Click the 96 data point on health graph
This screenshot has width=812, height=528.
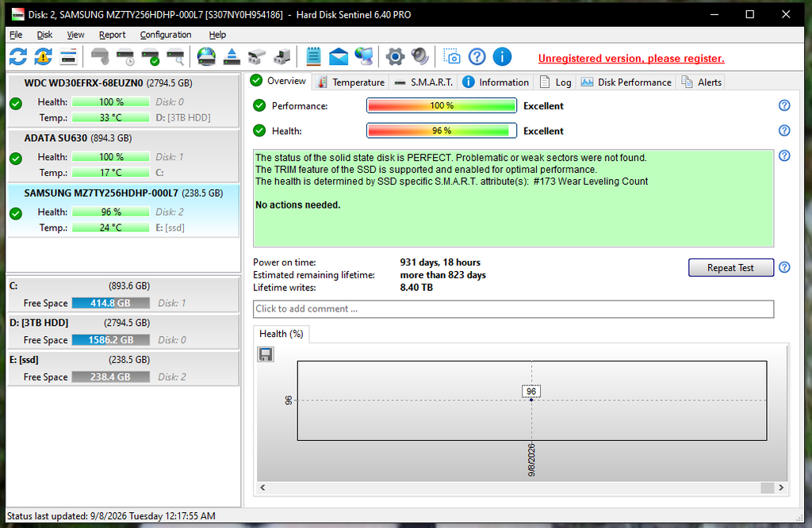531,400
